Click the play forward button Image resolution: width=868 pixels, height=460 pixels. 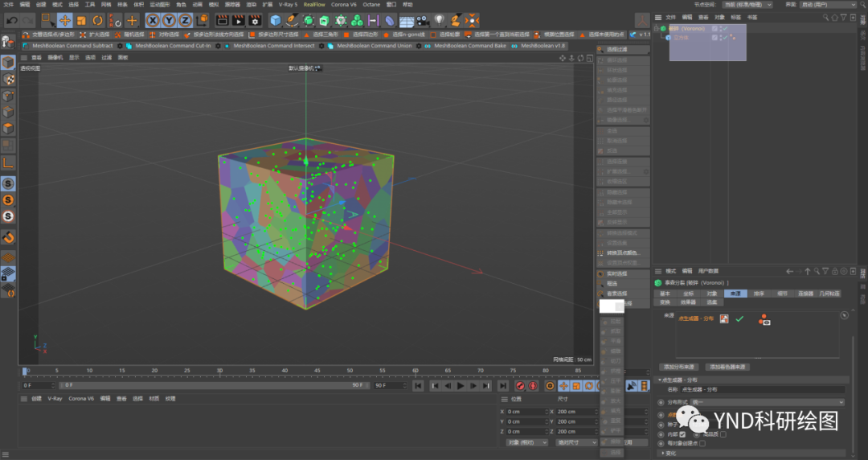[461, 386]
